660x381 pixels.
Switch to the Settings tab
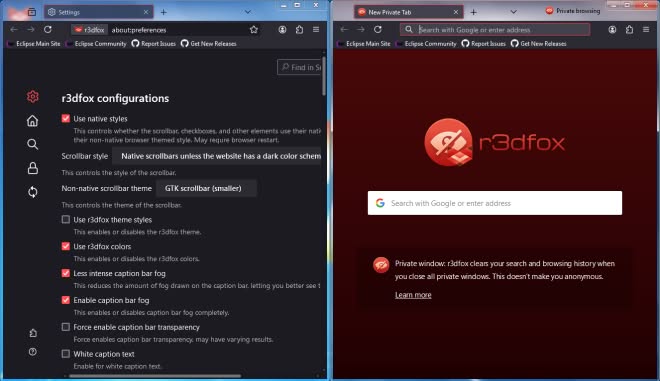pos(98,12)
